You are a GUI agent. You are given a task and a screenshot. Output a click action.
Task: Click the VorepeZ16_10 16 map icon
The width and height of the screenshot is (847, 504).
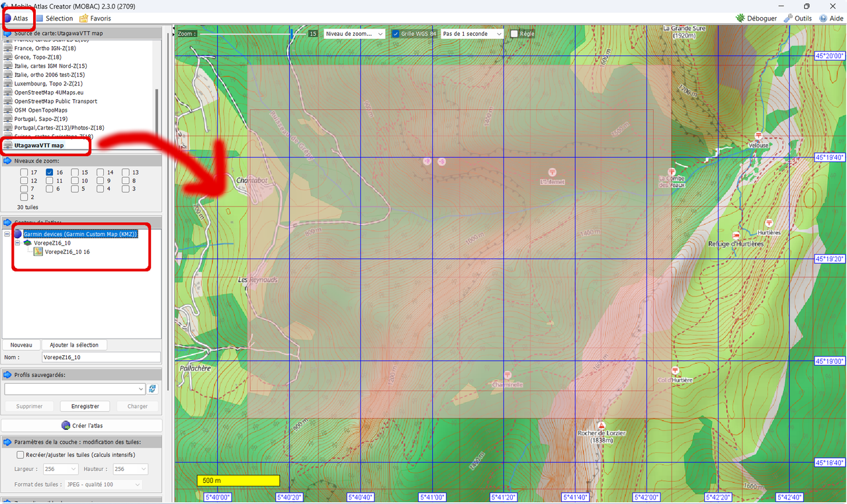pyautogui.click(x=38, y=251)
